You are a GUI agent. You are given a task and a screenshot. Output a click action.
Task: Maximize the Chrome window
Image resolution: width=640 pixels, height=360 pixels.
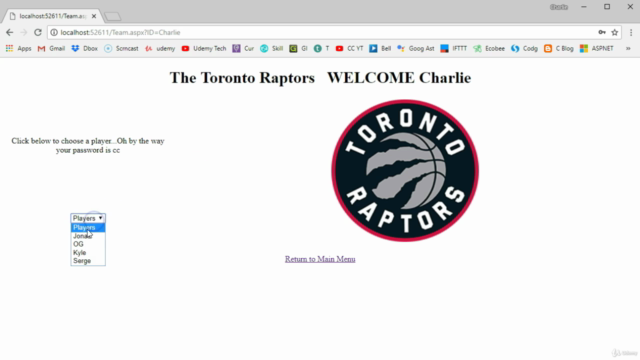tap(607, 7)
